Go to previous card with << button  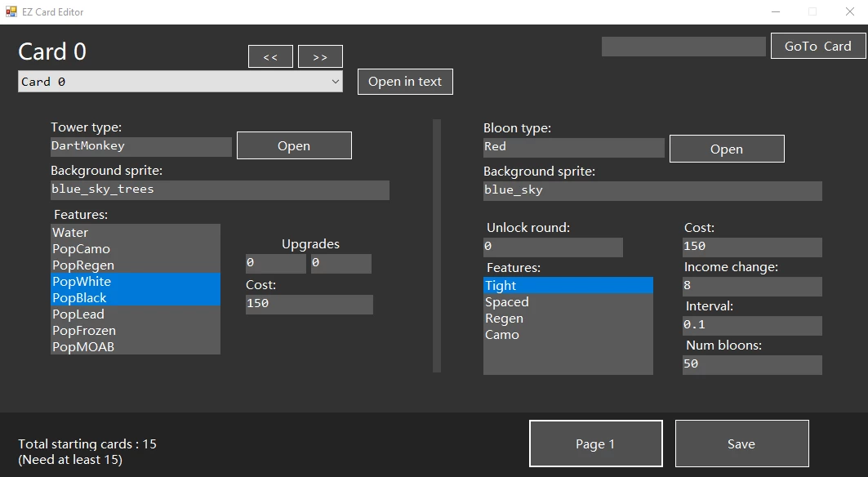pos(270,56)
